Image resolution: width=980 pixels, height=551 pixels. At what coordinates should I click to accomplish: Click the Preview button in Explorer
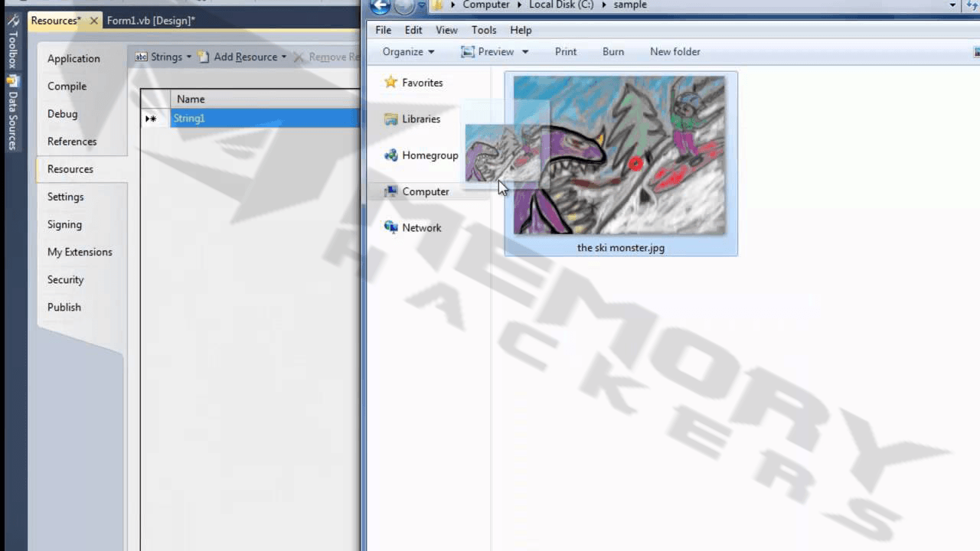487,52
